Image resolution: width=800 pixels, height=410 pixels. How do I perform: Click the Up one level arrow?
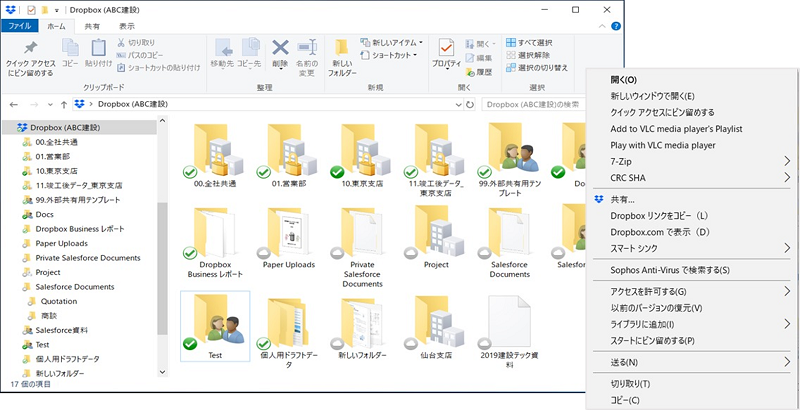click(x=64, y=105)
